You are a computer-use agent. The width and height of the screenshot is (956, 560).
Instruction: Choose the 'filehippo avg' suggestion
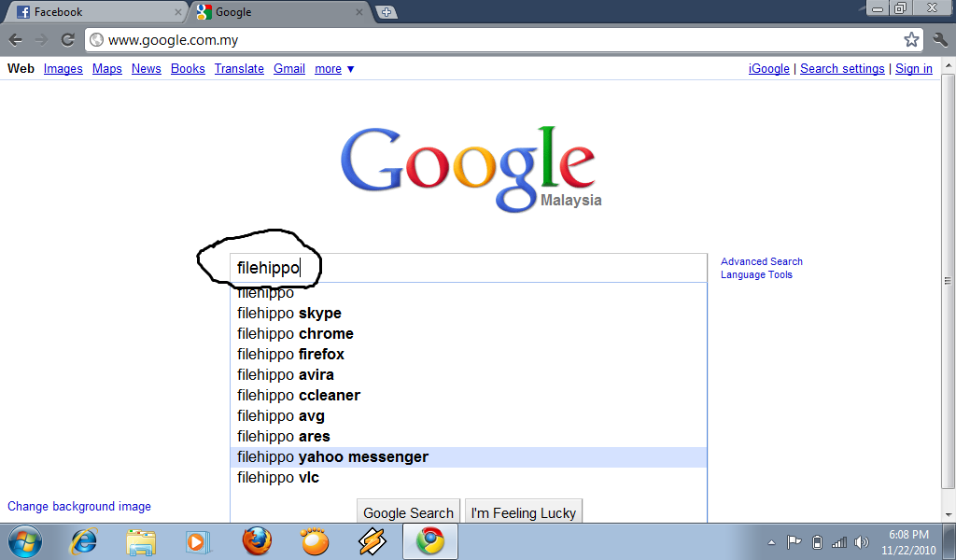point(469,415)
